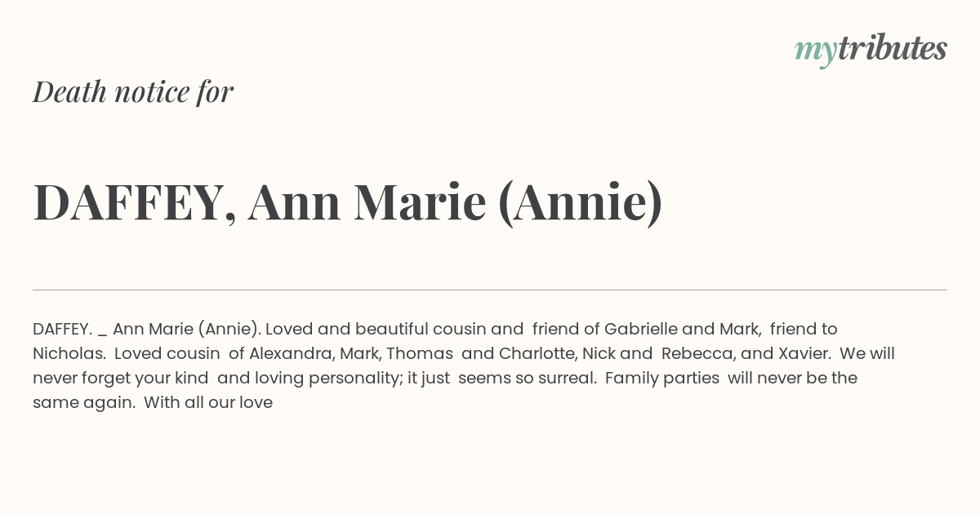Click the name 'Rebecca' in the notice

[697, 354]
